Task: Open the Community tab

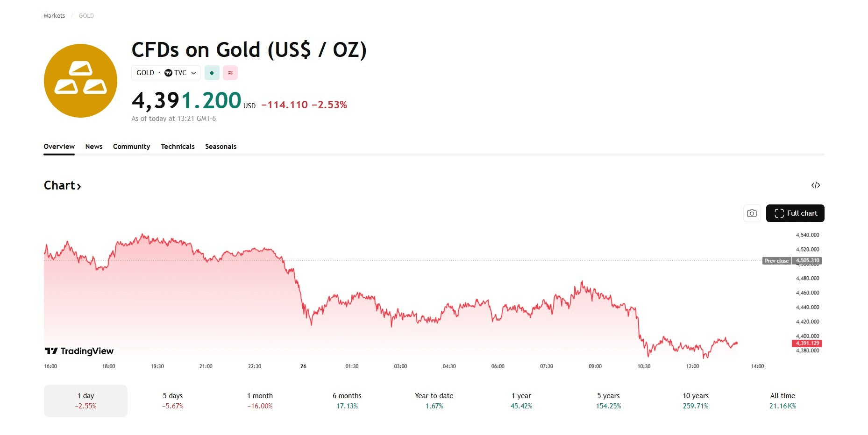Action: (131, 147)
